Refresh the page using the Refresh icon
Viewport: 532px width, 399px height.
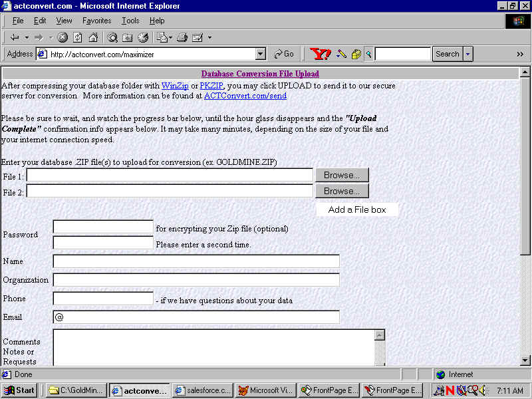pos(78,37)
